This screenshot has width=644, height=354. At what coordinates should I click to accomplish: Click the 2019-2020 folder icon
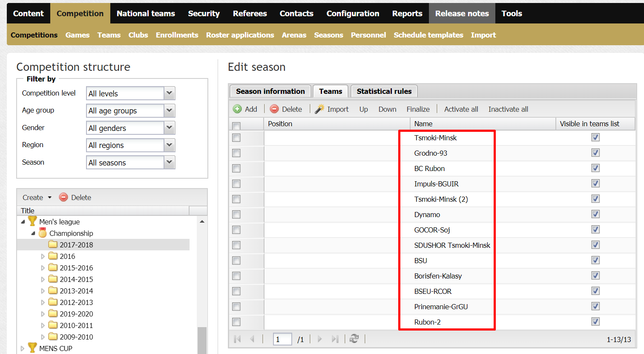(x=53, y=313)
